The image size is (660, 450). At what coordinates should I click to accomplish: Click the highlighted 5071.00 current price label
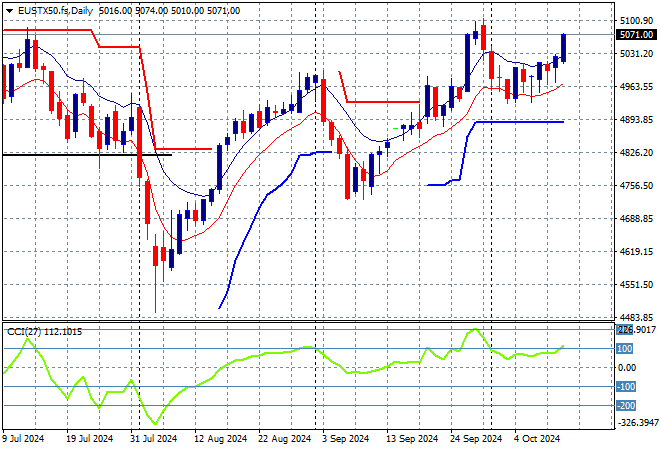pos(635,34)
